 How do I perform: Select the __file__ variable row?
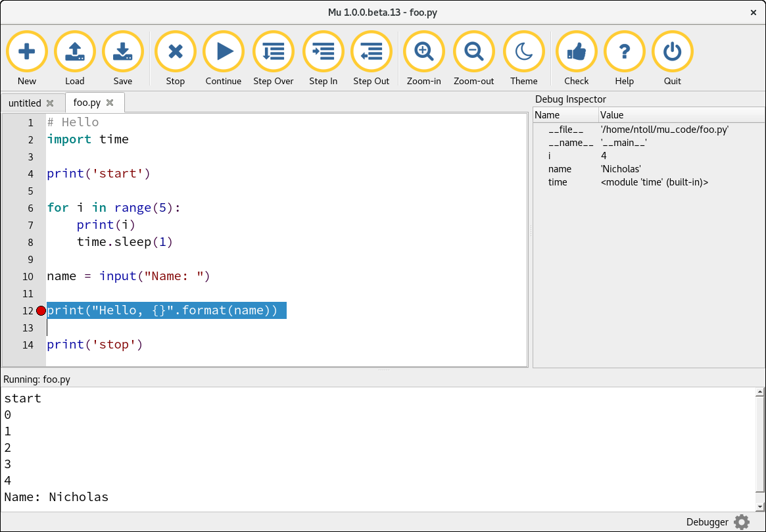(649, 130)
